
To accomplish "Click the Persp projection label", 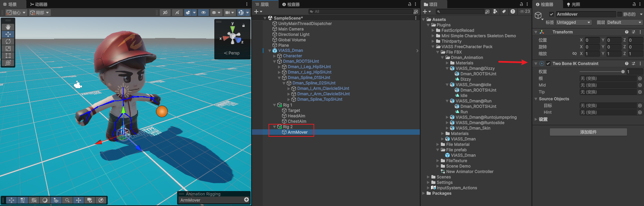I will [x=232, y=53].
